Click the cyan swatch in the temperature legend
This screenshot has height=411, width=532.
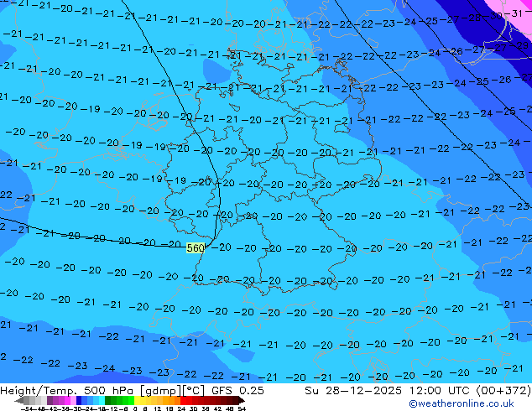point(102,400)
